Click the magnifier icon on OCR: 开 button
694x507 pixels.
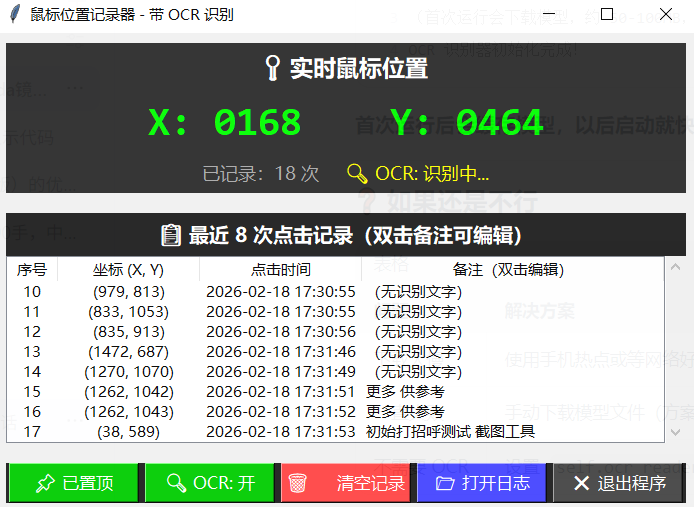(176, 483)
